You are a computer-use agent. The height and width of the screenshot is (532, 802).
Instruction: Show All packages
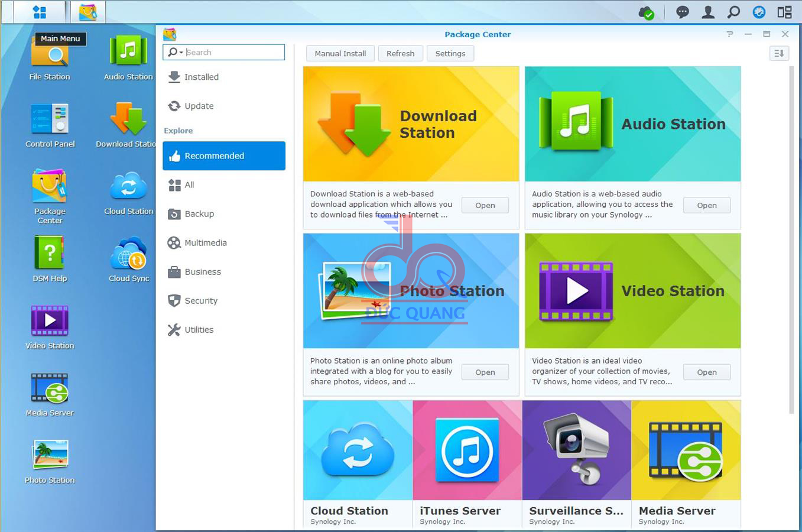224,185
